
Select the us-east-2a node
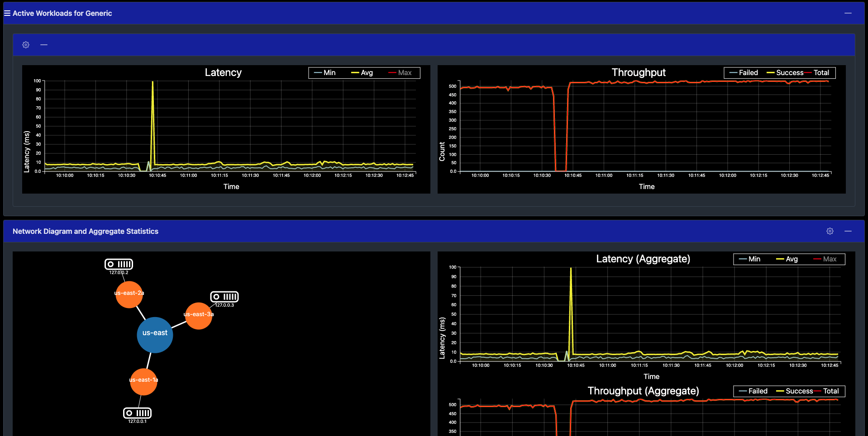pyautogui.click(x=129, y=293)
